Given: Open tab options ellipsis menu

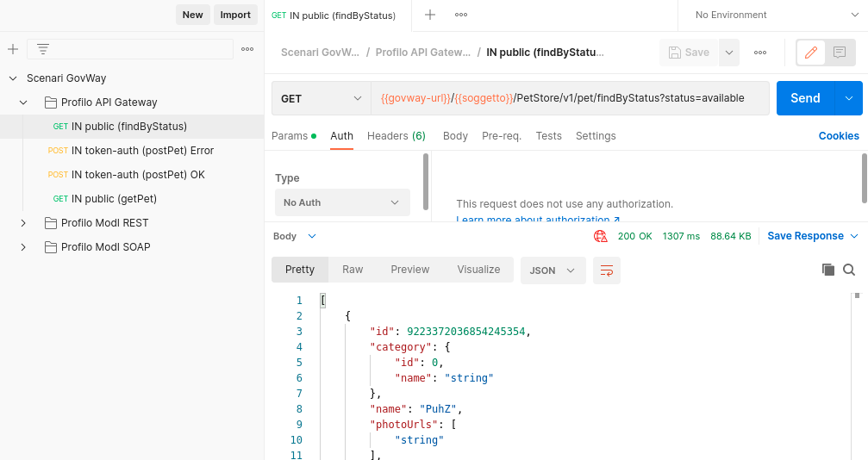Looking at the screenshot, I should click(461, 15).
